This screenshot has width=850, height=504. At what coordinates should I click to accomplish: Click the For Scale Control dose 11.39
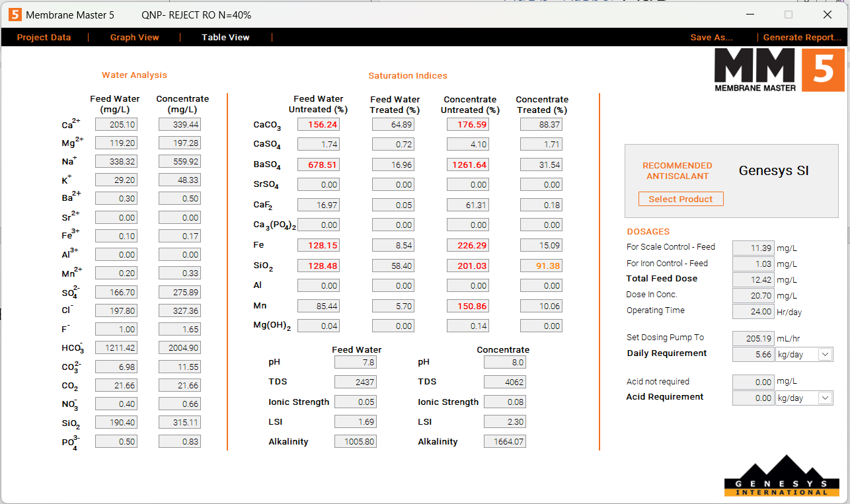coord(753,248)
